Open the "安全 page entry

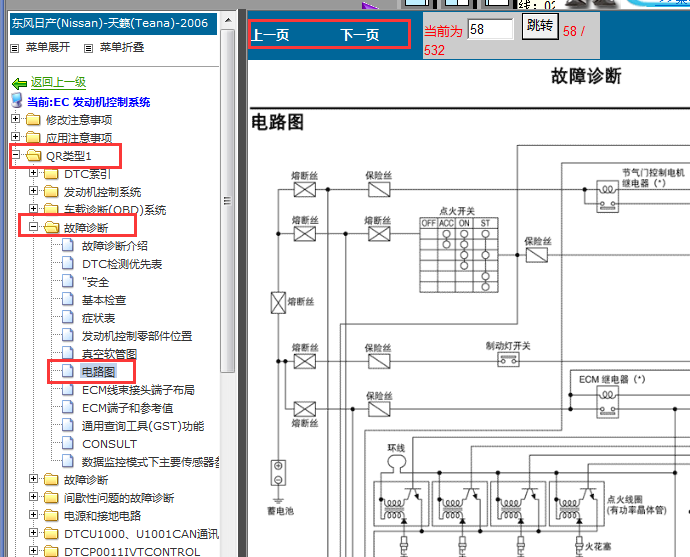pyautogui.click(x=95, y=282)
